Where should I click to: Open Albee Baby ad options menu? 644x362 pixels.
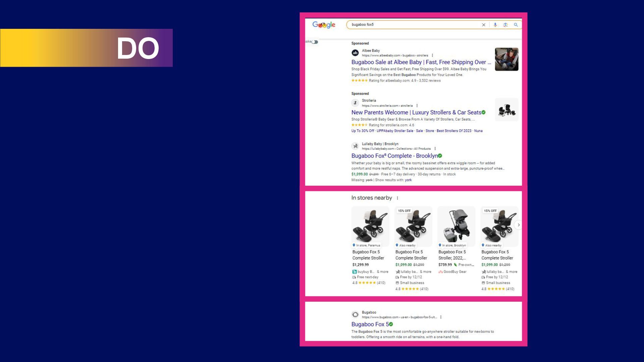(432, 55)
